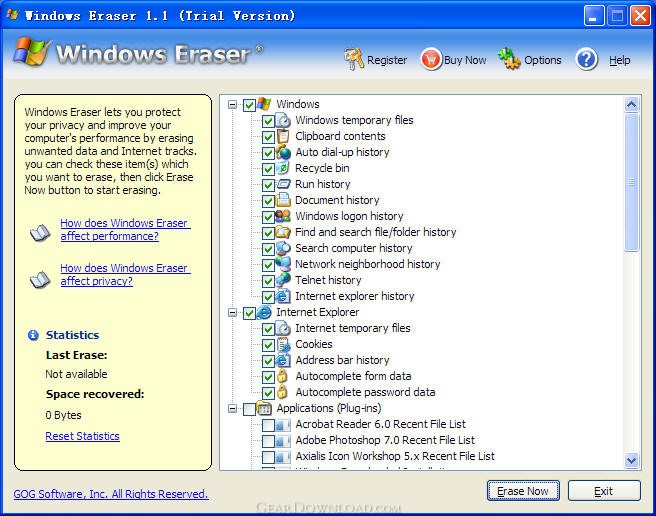Click the vertical scrollbar thumb
Screen dimensions: 656x516
pos(631,182)
